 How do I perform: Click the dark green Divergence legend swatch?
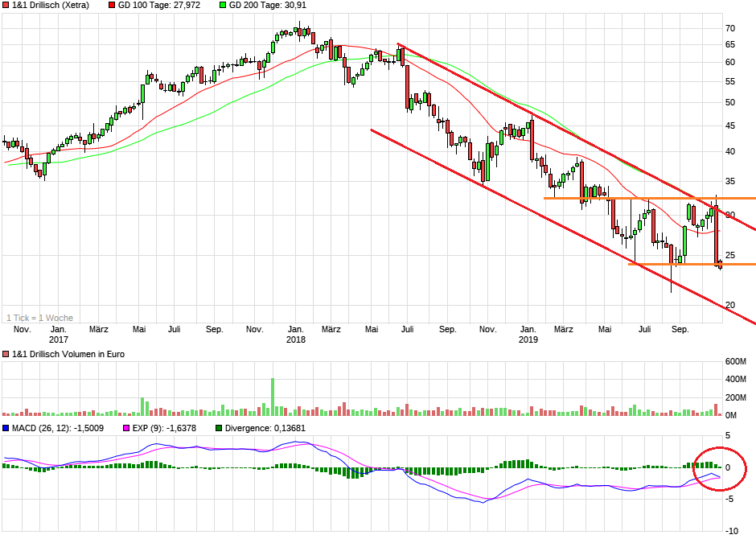(x=219, y=428)
